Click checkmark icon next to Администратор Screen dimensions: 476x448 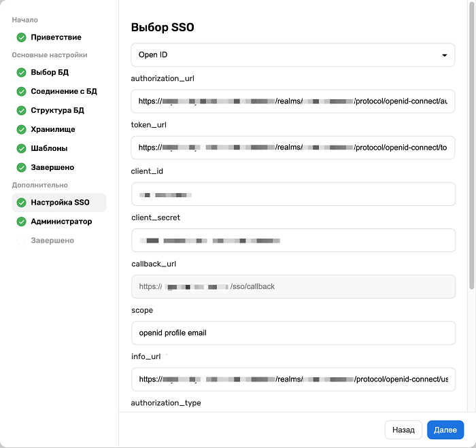coord(22,222)
